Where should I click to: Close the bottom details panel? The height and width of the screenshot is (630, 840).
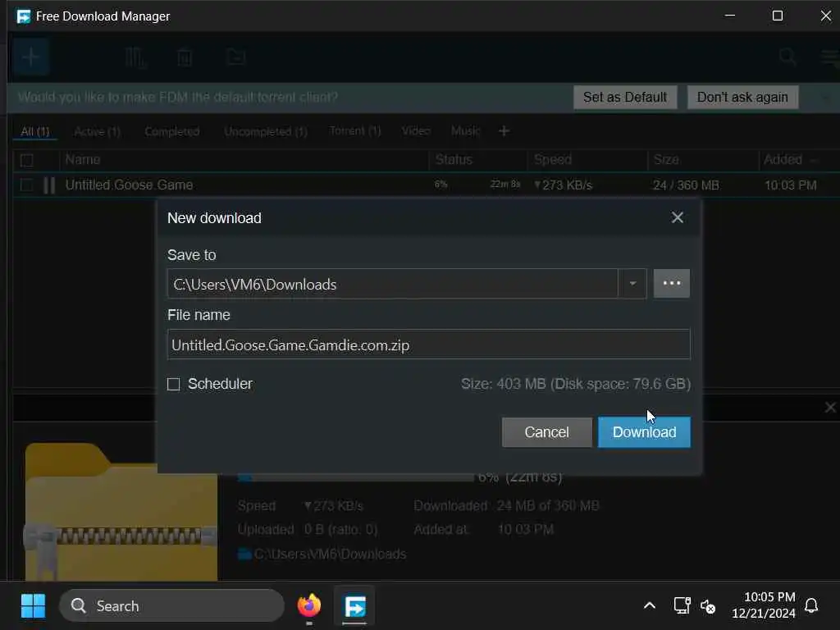click(830, 408)
